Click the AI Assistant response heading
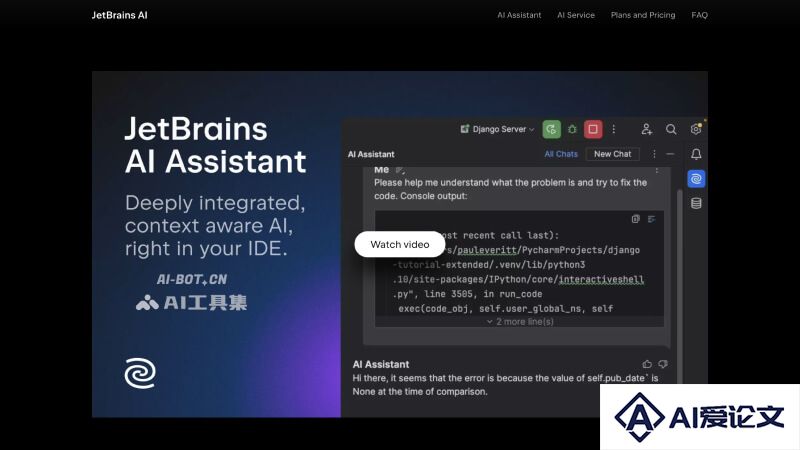 (381, 364)
